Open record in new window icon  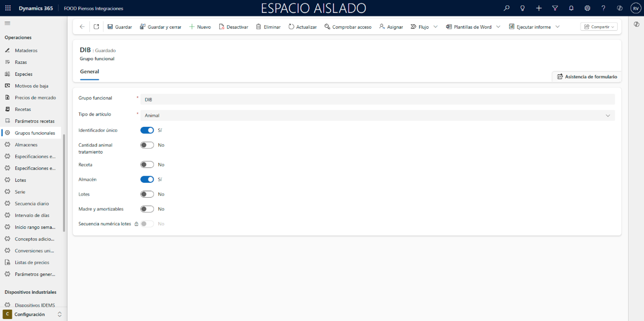click(x=96, y=27)
